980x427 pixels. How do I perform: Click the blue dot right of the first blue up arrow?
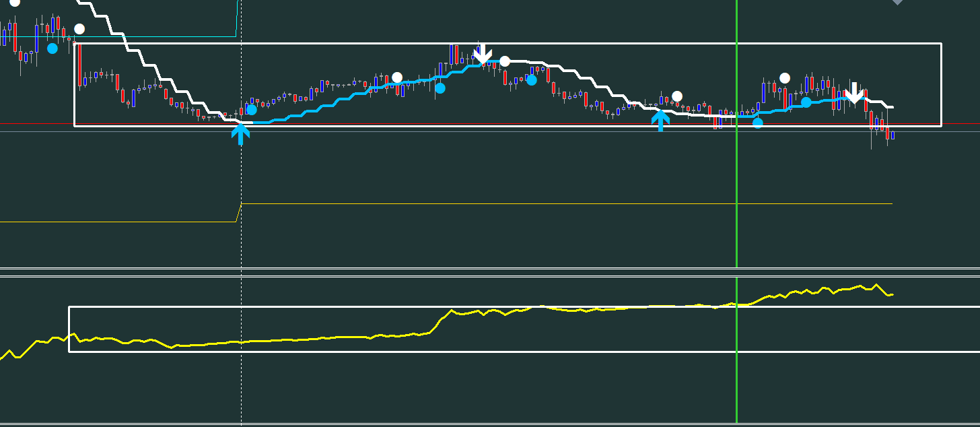pyautogui.click(x=251, y=109)
